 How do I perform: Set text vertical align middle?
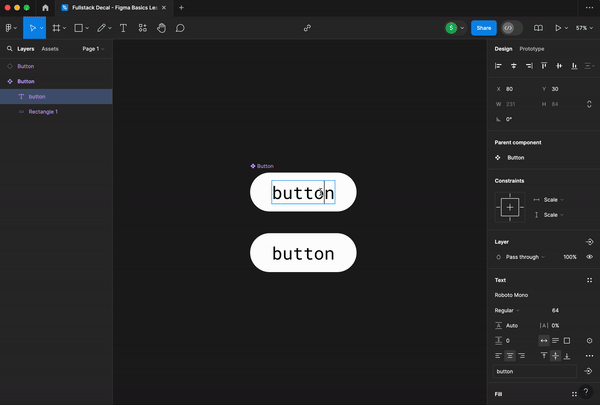click(555, 356)
